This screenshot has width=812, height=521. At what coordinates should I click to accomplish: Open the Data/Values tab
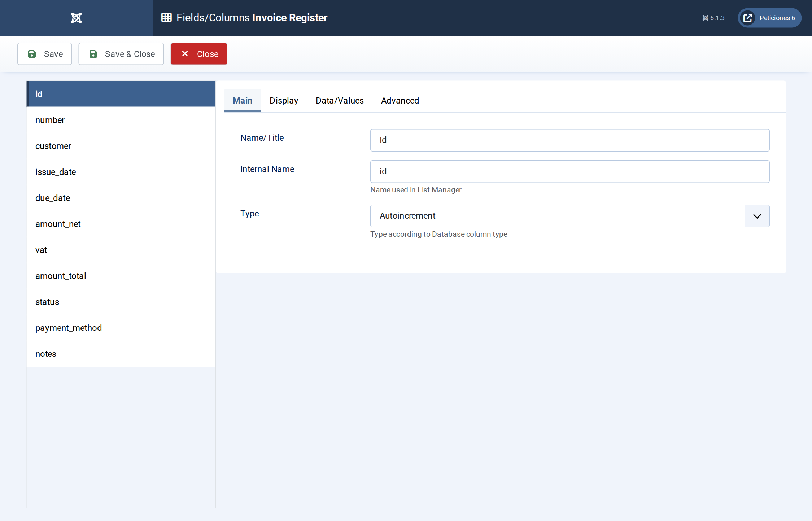click(340, 100)
